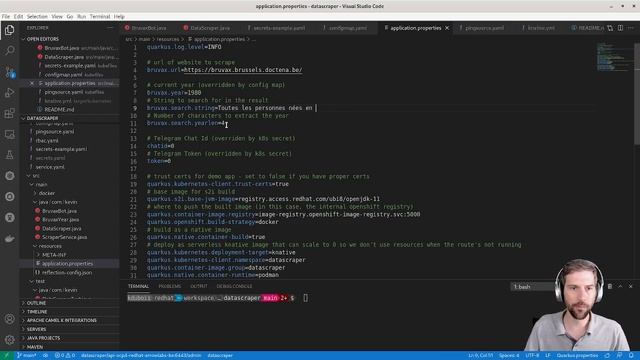Switch to the OUTPUT panel tab

pos(199,287)
